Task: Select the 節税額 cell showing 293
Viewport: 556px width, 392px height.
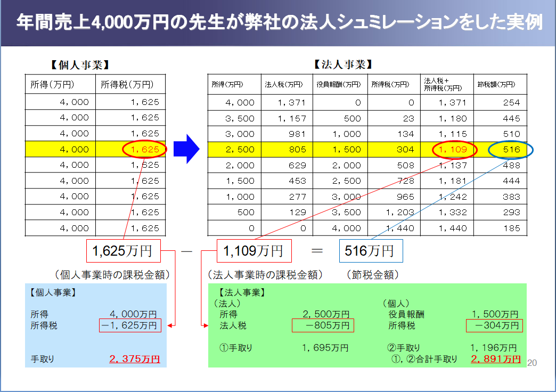Action: click(x=500, y=212)
